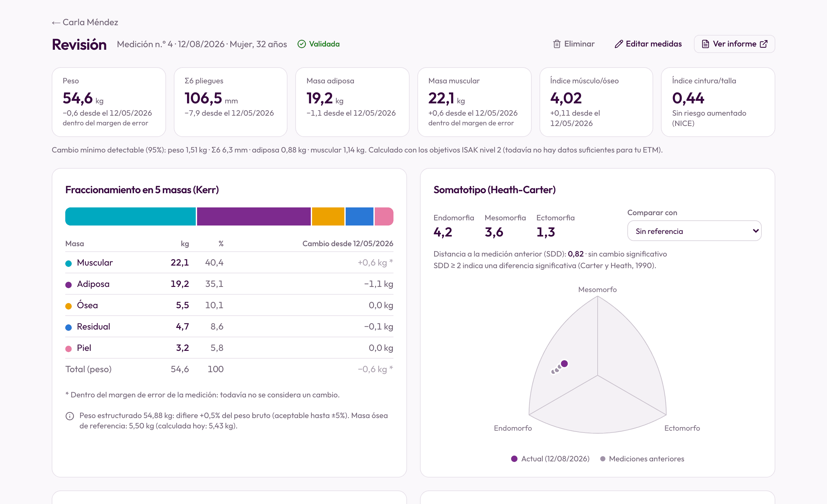Viewport: 827px width, 504px height.
Task: Click the teal dot in the Muscular row
Action: tap(68, 263)
